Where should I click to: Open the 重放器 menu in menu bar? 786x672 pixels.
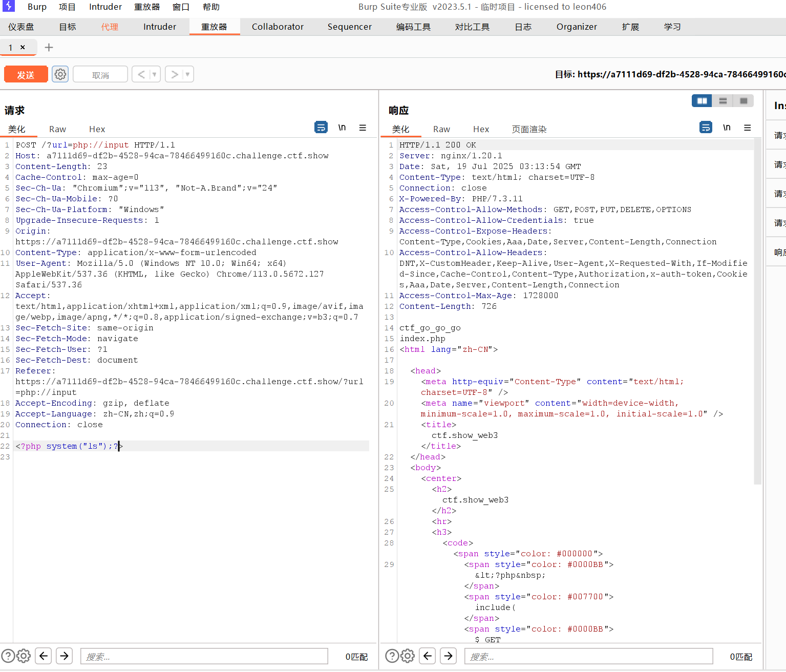click(147, 7)
